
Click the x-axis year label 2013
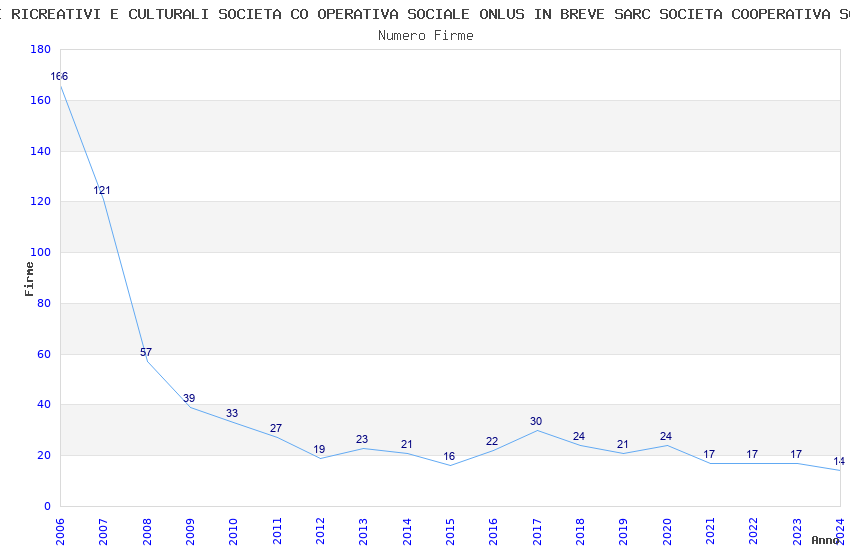[364, 532]
